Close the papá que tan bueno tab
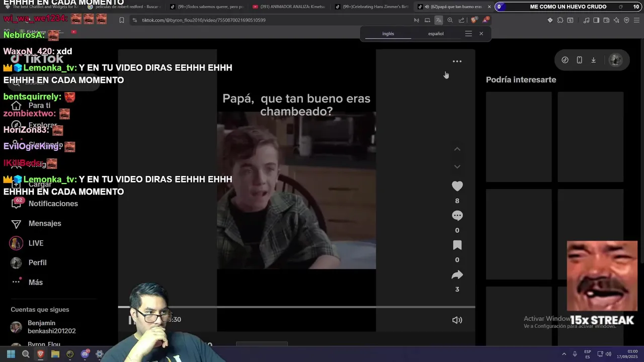Image resolution: width=644 pixels, height=362 pixels. [489, 7]
